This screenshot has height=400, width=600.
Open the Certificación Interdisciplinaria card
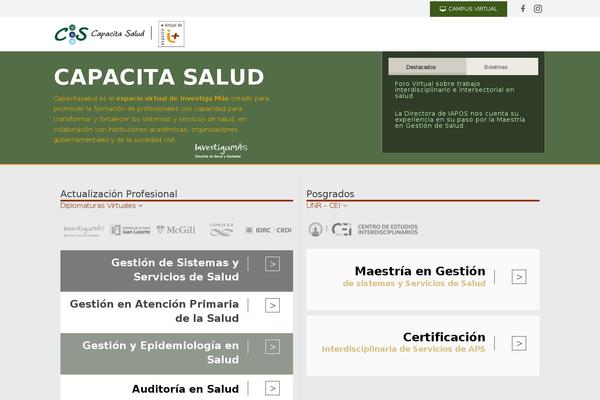pyautogui.click(x=423, y=346)
